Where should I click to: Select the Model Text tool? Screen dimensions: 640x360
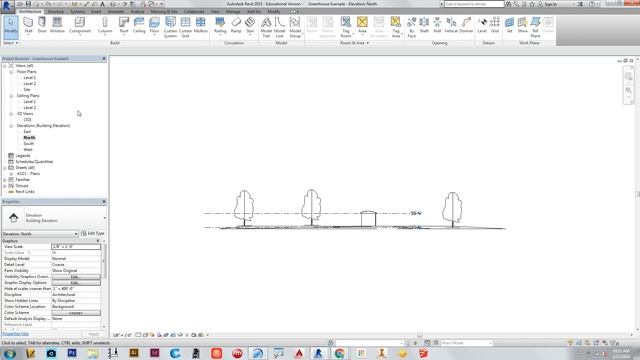pos(266,27)
